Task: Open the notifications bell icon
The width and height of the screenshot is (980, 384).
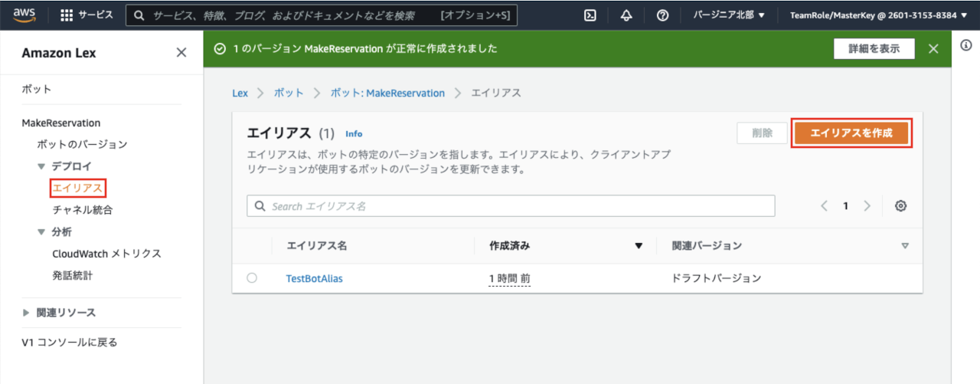Action: [626, 15]
